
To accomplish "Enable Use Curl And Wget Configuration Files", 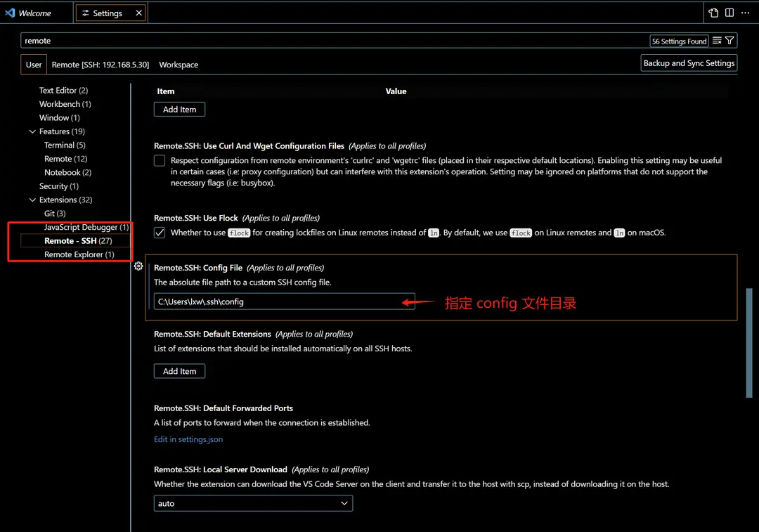I will tap(160, 161).
